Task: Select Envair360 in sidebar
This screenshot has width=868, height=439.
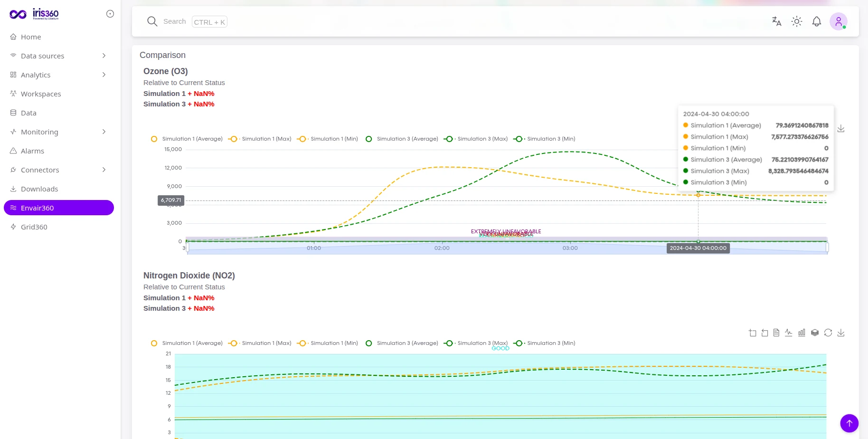Action: pyautogui.click(x=58, y=208)
